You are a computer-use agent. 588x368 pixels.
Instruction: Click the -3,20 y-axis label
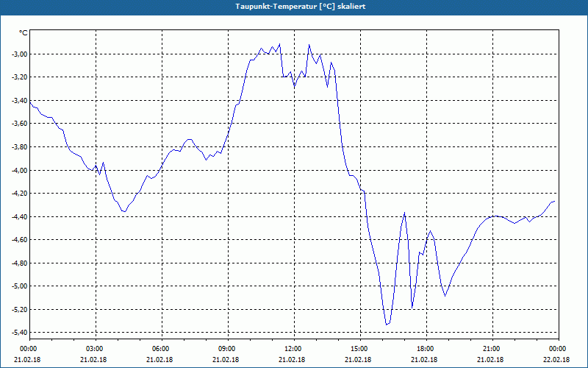coord(20,77)
